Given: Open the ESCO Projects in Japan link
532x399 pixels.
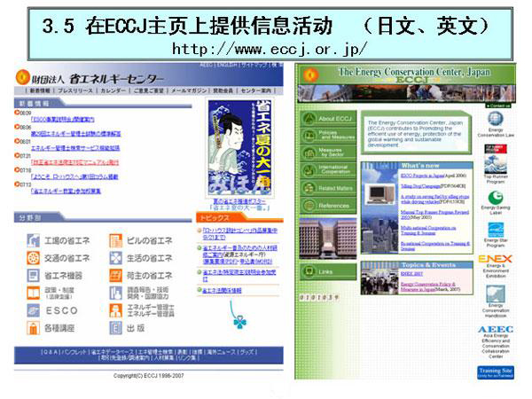Looking at the screenshot, I should (423, 176).
